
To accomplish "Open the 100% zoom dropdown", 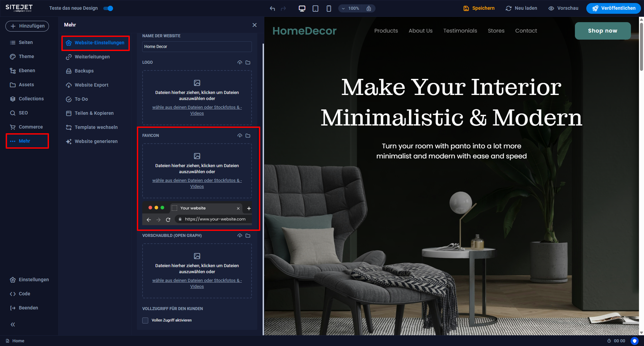I will pyautogui.click(x=351, y=8).
